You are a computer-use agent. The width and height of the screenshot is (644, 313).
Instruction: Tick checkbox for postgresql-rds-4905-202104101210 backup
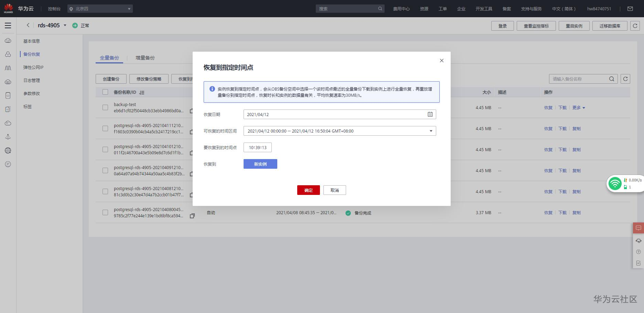pos(105,149)
